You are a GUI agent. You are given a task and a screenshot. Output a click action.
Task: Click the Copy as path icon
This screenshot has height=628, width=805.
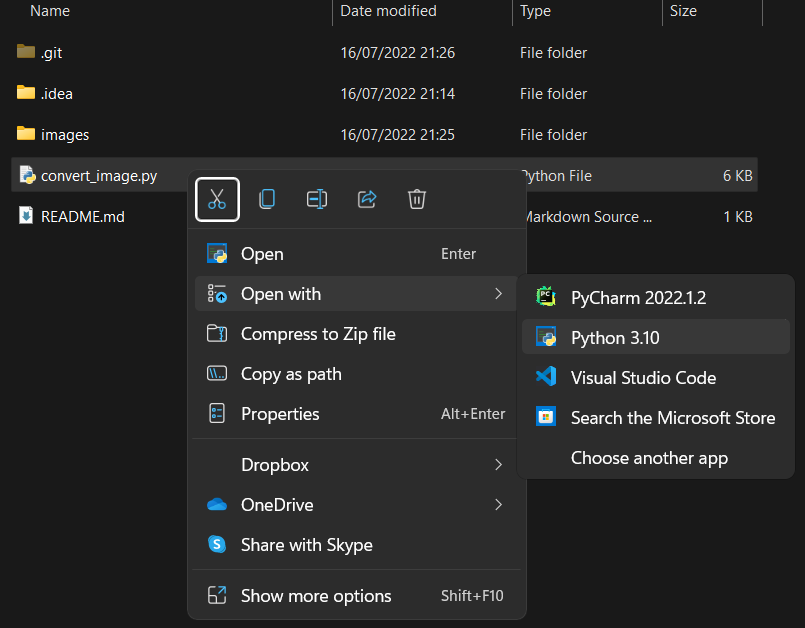(x=217, y=374)
